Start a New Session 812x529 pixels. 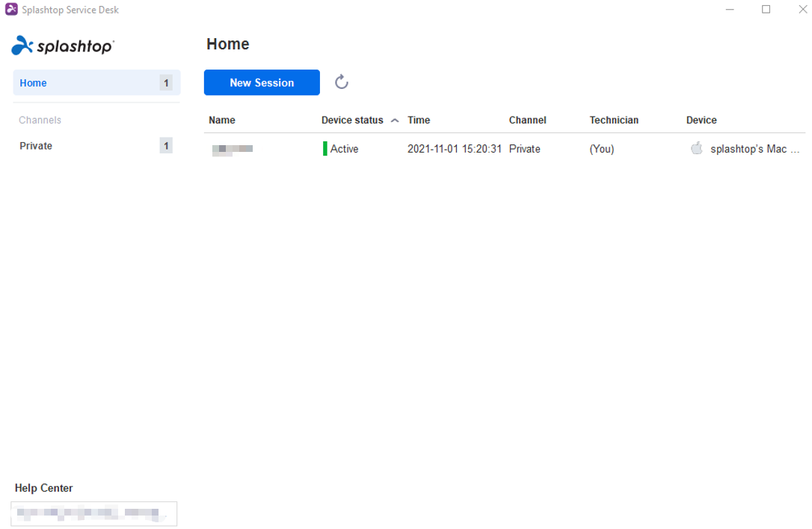262,82
